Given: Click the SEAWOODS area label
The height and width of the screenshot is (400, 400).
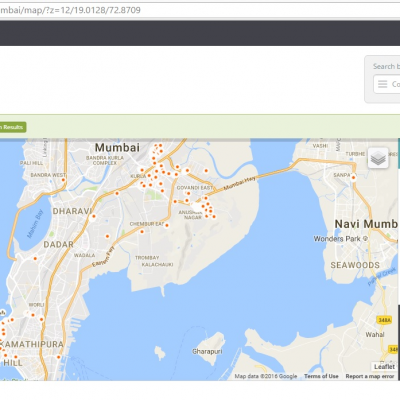Looking at the screenshot, I should pyautogui.click(x=355, y=265).
